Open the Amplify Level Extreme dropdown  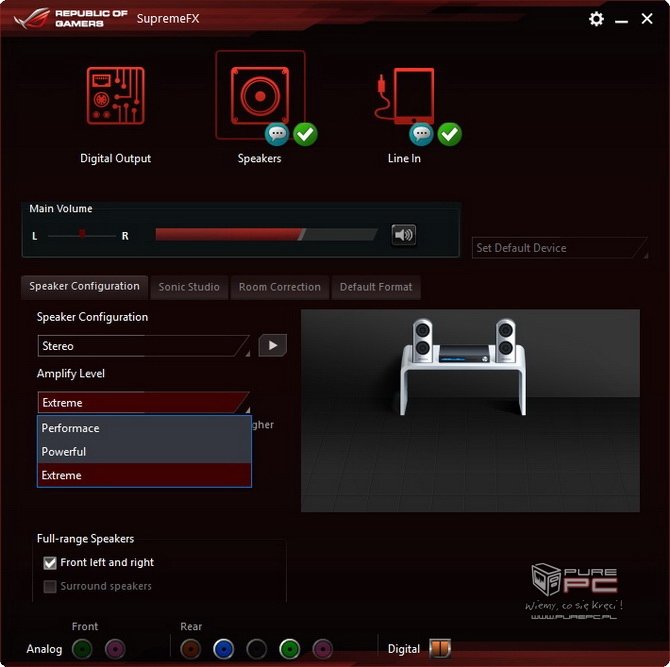(x=144, y=402)
